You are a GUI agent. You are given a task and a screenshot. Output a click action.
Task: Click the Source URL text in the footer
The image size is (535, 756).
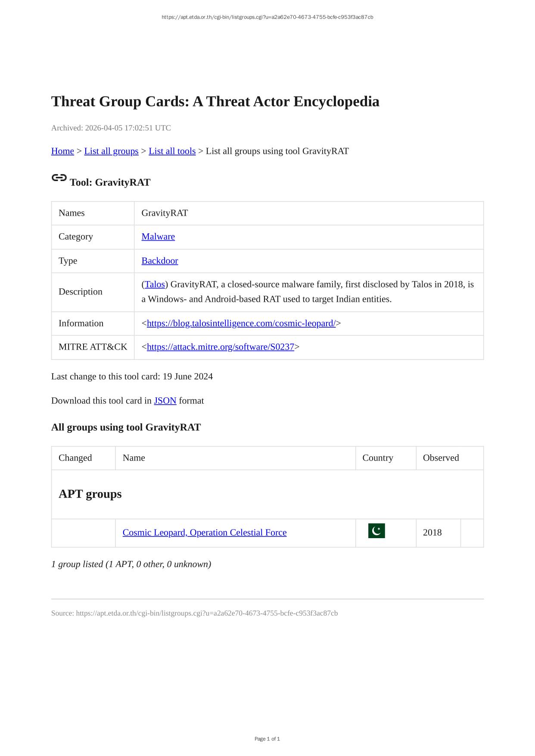[207, 613]
